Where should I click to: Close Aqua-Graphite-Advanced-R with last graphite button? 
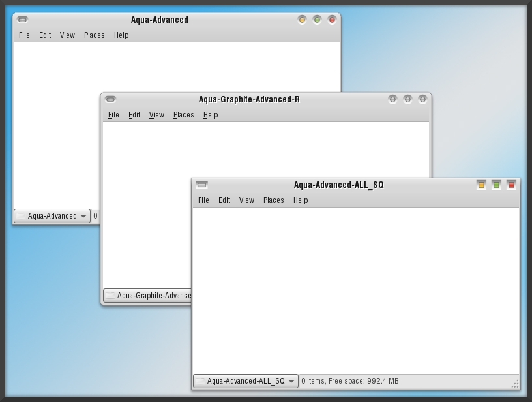coord(422,99)
